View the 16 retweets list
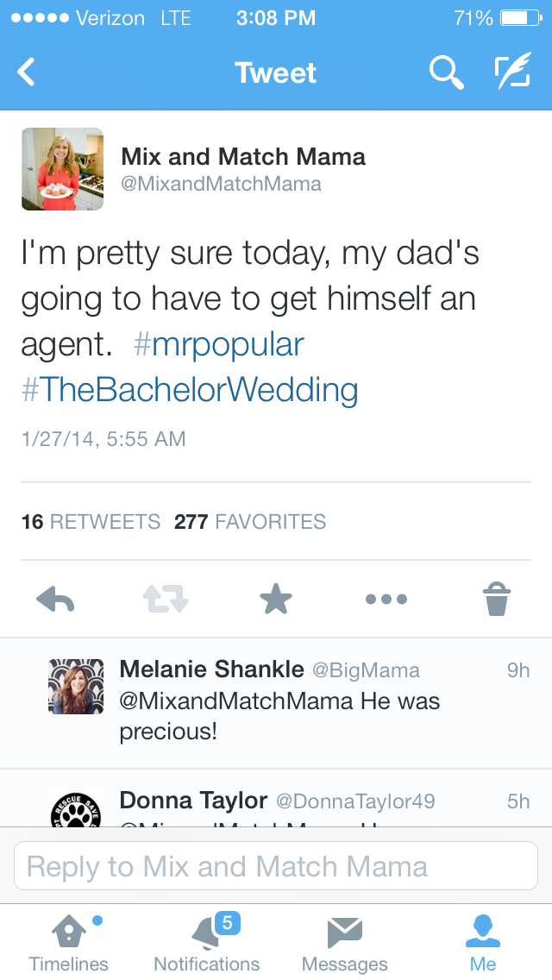The height and width of the screenshot is (980, 552). pyautogui.click(x=91, y=522)
